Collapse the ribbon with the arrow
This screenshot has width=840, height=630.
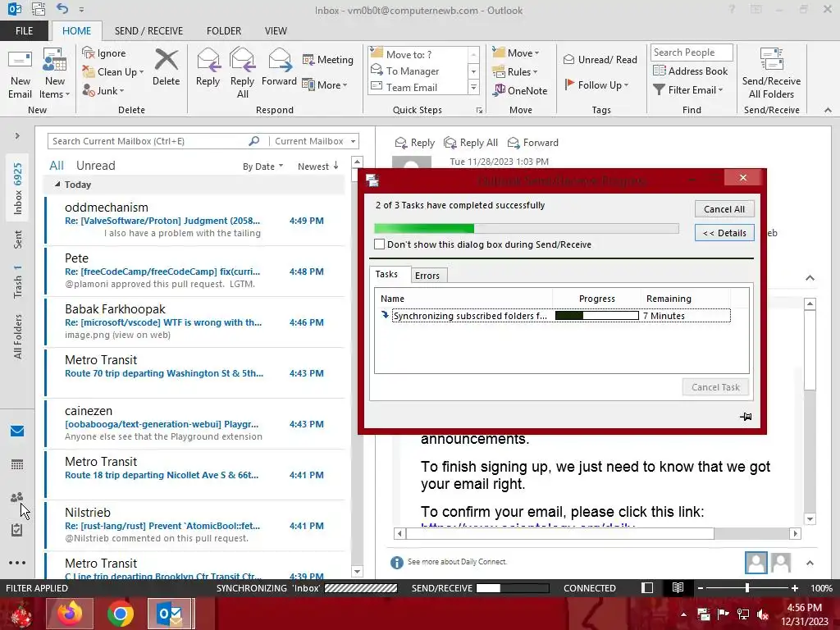tap(828, 110)
